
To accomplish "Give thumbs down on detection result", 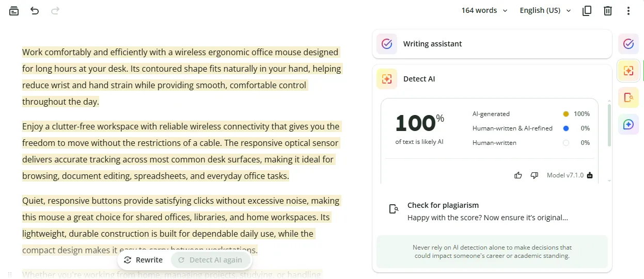I will click(x=535, y=175).
